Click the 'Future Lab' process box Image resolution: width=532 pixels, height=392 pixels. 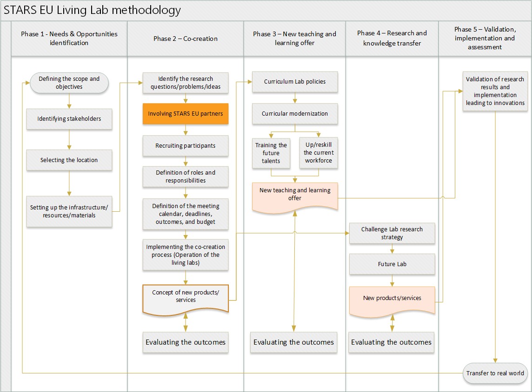392,264
